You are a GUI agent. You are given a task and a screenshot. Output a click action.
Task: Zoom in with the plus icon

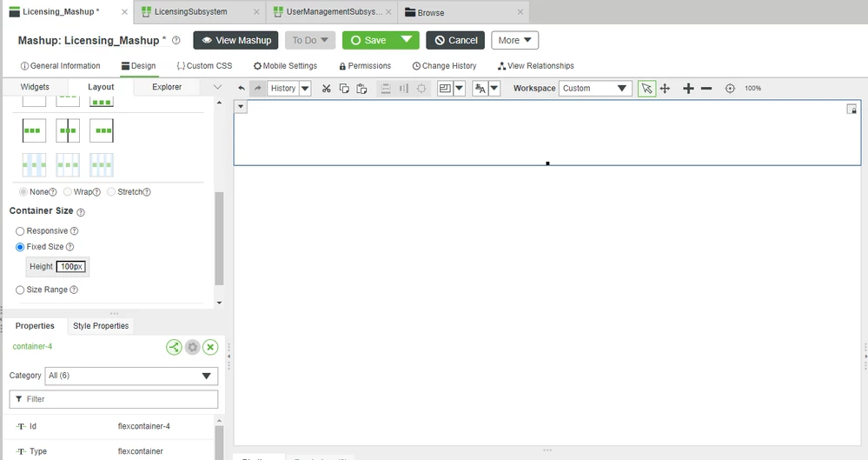pos(688,88)
